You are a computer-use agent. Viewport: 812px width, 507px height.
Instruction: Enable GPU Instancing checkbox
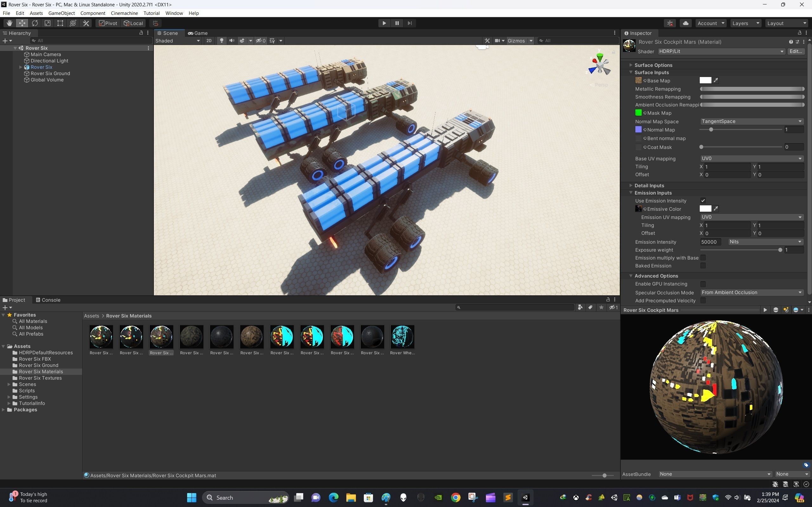pyautogui.click(x=703, y=284)
